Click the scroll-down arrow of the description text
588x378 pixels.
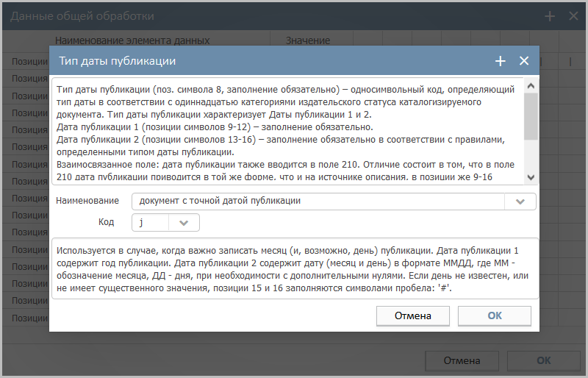pyautogui.click(x=531, y=177)
